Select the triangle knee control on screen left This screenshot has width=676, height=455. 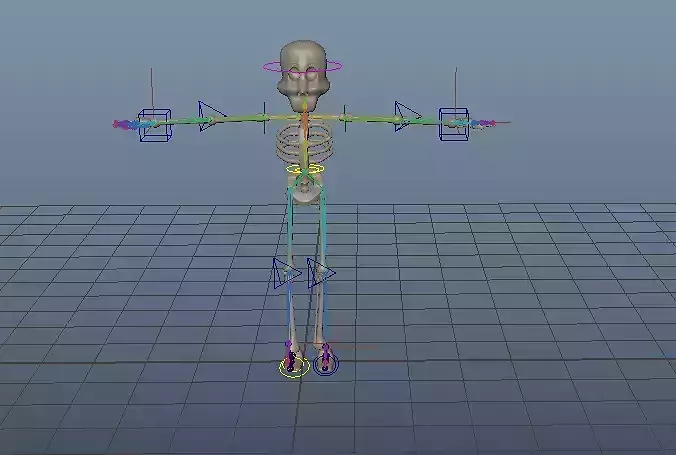(286, 273)
